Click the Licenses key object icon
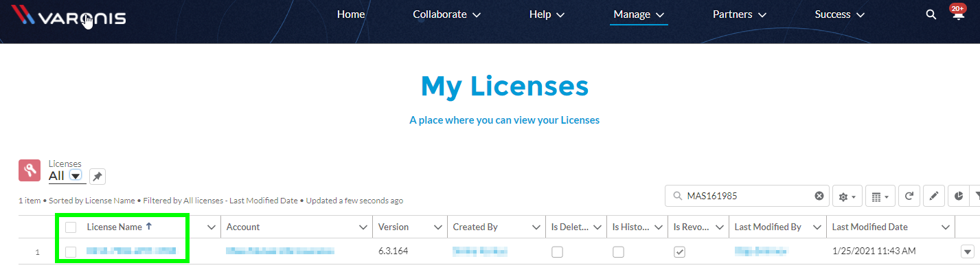The height and width of the screenshot is (270, 980). click(x=30, y=170)
